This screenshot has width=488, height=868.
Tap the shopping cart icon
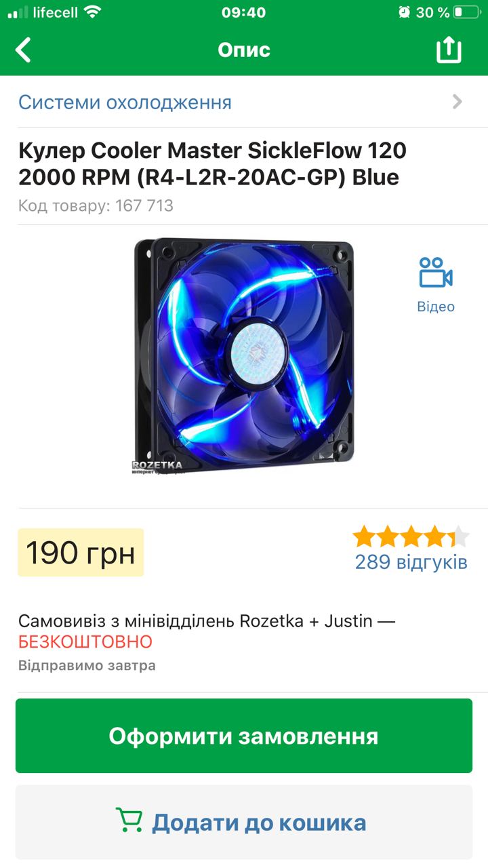(x=129, y=821)
